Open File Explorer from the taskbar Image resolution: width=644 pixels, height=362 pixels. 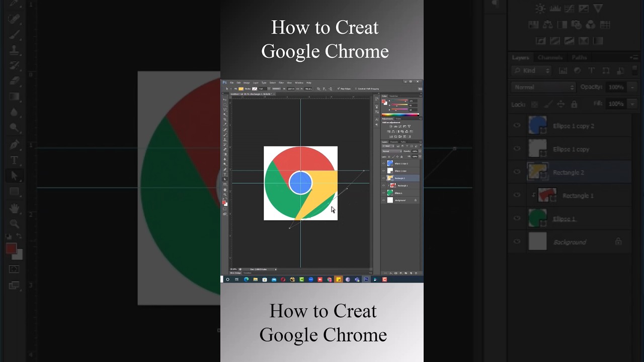point(256,280)
